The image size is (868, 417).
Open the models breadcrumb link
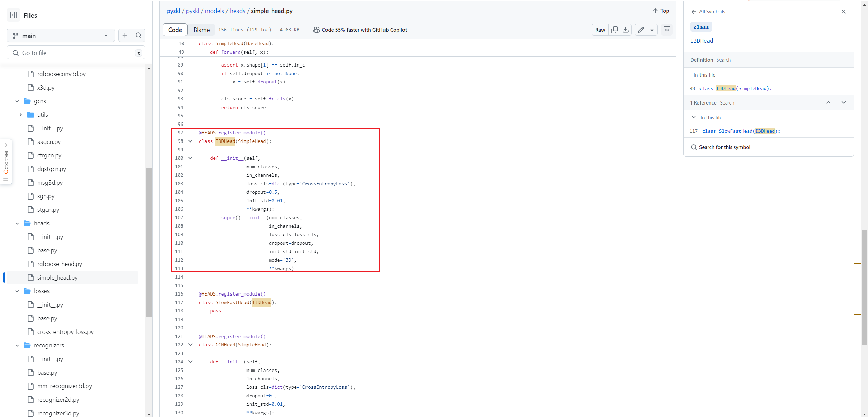pos(214,11)
